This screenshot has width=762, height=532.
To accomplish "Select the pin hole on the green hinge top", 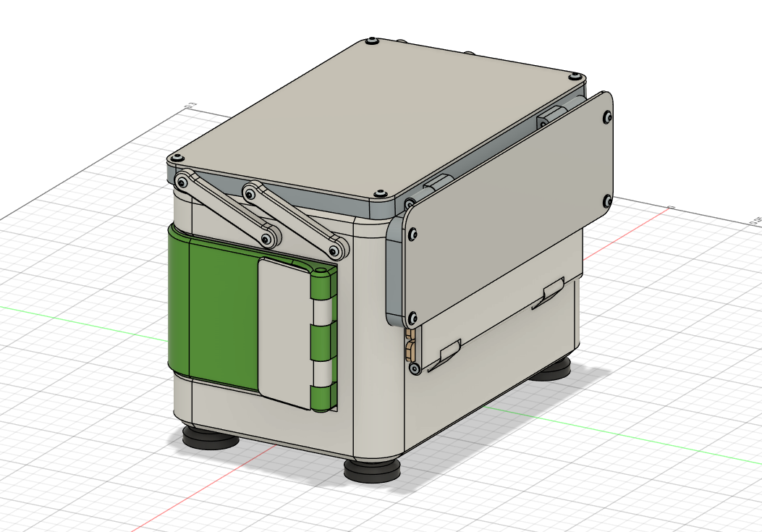I will click(x=321, y=269).
